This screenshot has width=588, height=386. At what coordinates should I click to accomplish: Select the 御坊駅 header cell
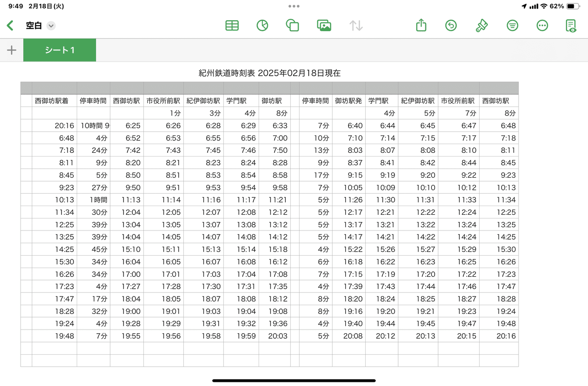point(275,101)
